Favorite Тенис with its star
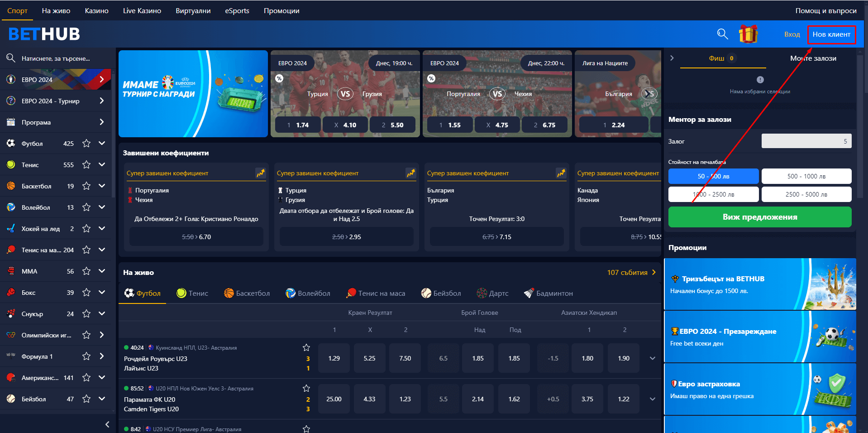This screenshot has width=868, height=433. tap(86, 165)
